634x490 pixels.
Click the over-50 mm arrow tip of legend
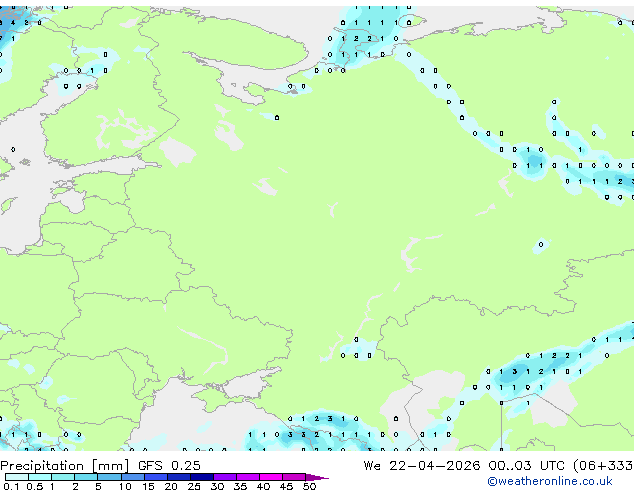coord(317,477)
